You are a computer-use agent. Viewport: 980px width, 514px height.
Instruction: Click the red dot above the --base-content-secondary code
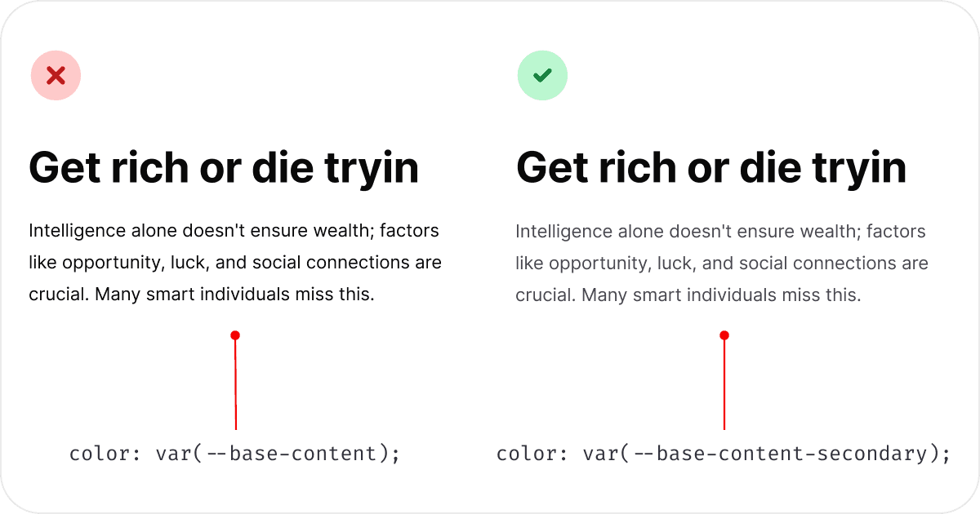pos(724,335)
